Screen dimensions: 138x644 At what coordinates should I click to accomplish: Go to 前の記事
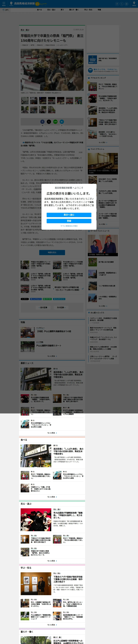(x=43, y=308)
